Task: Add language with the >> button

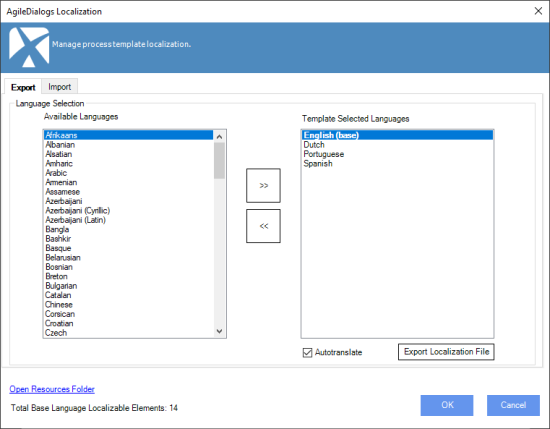Action: point(263,186)
